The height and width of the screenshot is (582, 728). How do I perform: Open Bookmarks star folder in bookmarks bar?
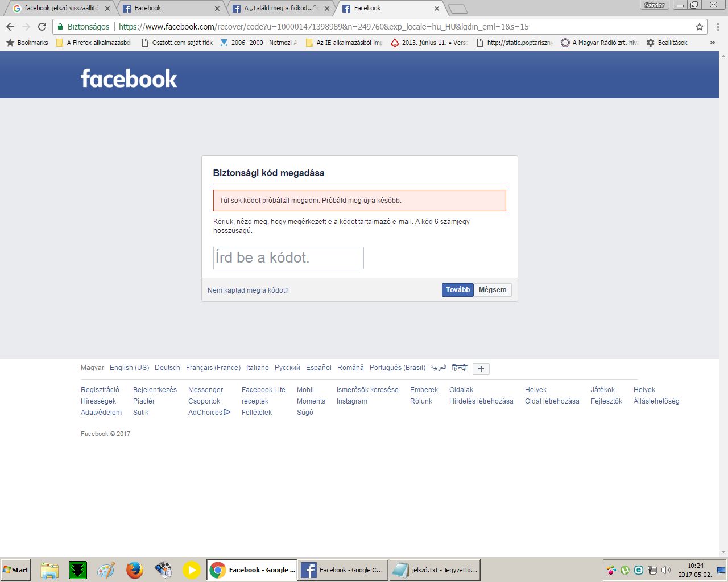click(27, 43)
